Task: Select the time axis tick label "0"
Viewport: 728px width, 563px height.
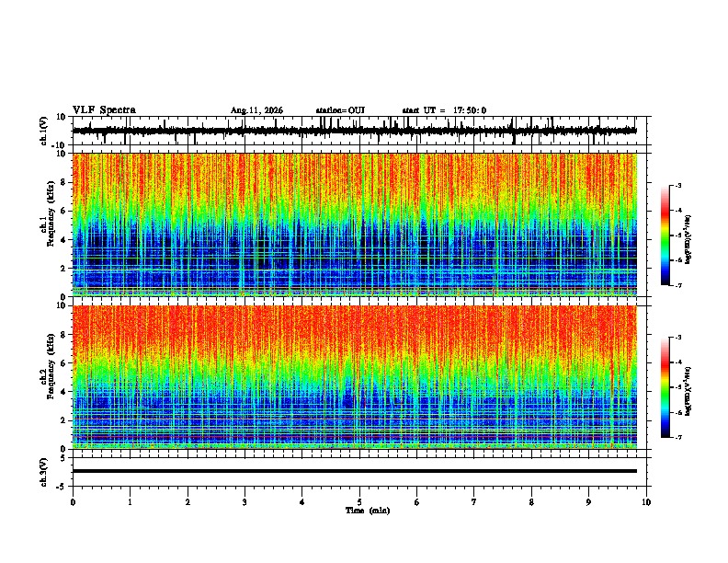Action: 73,502
